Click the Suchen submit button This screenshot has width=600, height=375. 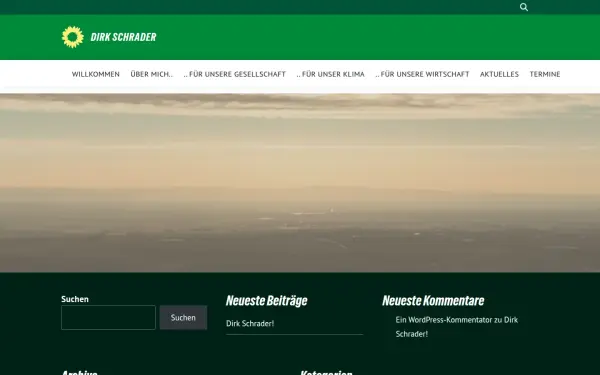(x=183, y=318)
